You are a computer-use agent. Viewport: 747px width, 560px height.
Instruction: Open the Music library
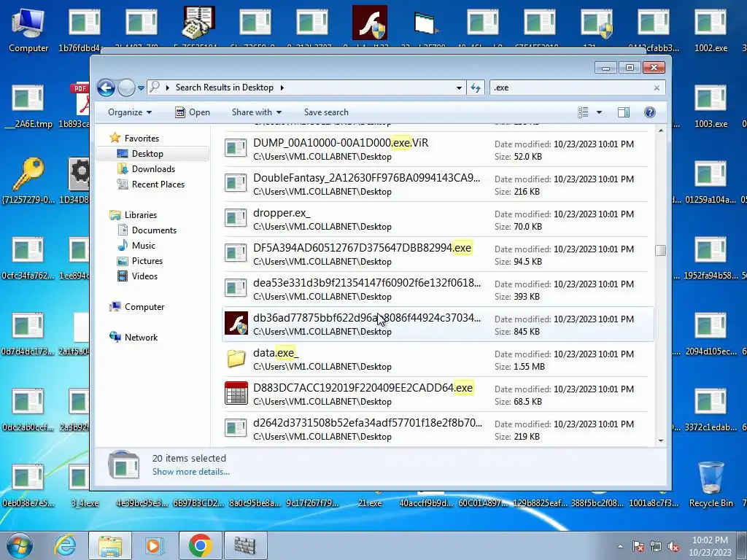[144, 246]
